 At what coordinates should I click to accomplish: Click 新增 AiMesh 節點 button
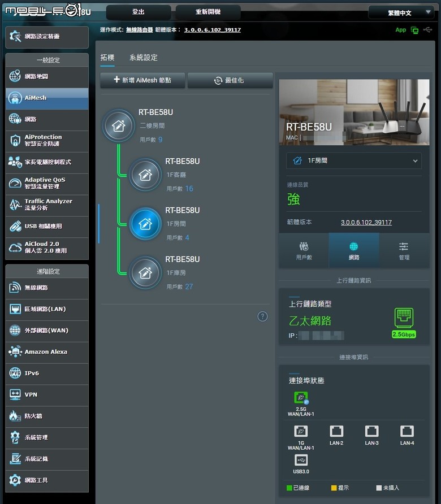[x=142, y=80]
